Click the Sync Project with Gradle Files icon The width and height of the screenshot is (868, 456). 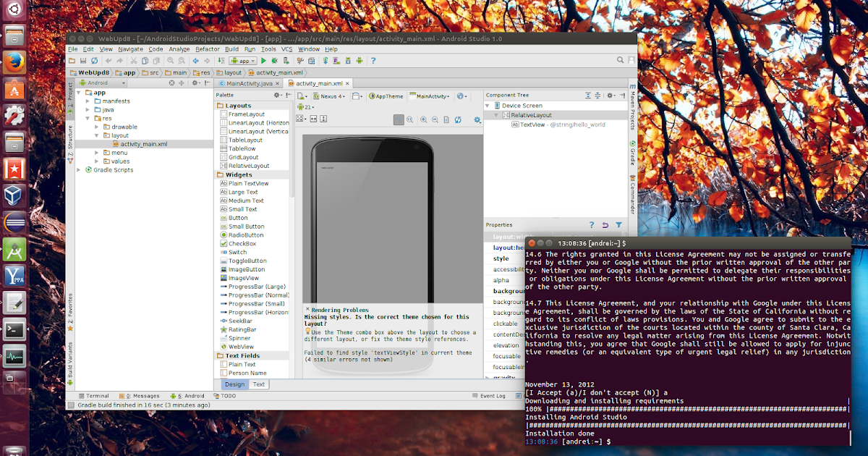click(325, 61)
